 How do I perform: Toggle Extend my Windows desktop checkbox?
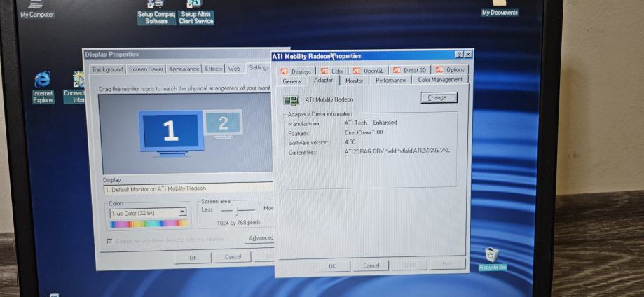[x=109, y=241]
